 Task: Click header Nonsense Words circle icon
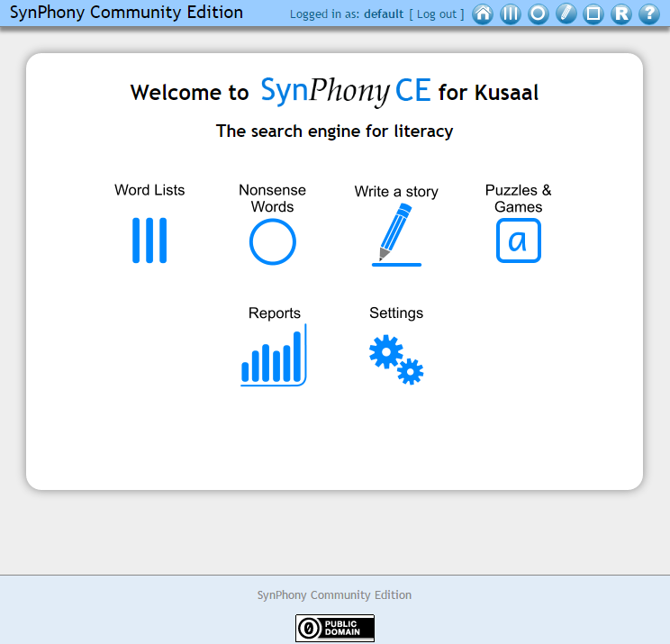tap(538, 14)
